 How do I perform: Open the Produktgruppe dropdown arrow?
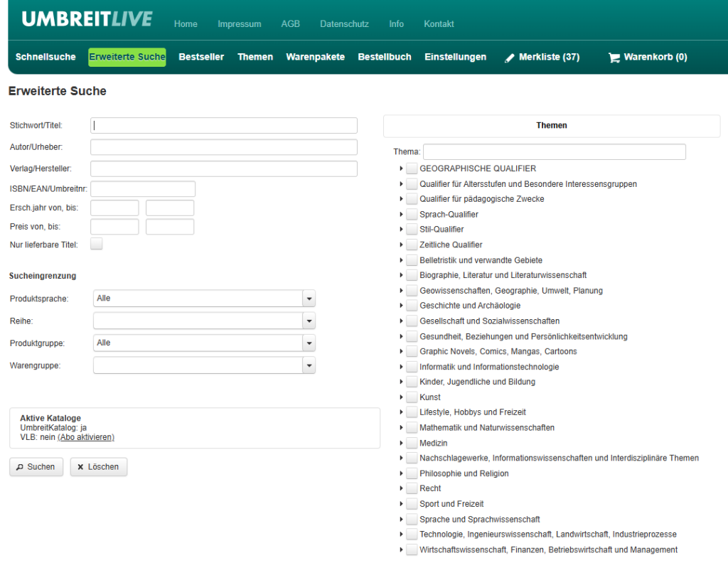pos(309,343)
